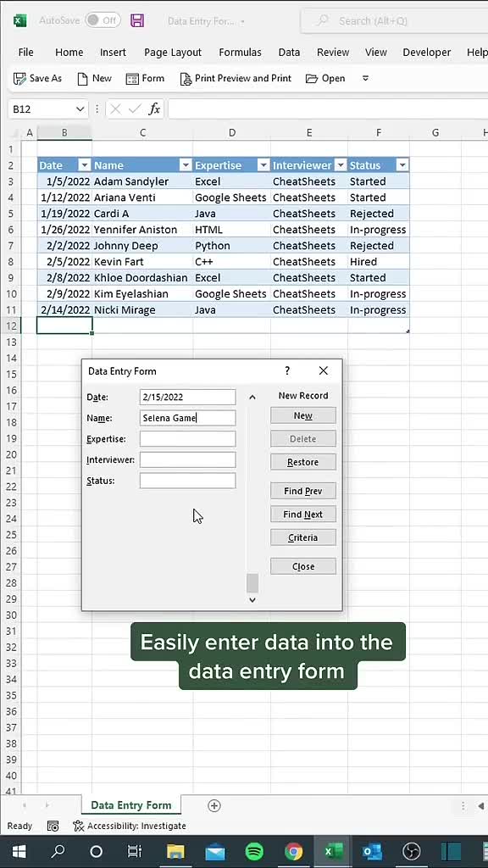The height and width of the screenshot is (868, 488).
Task: Toggle AutoSave on
Action: click(102, 20)
